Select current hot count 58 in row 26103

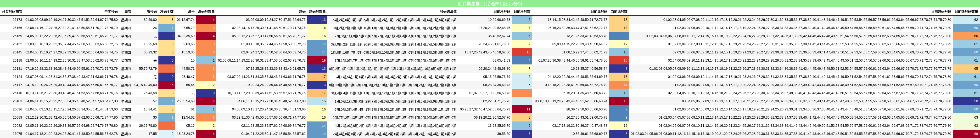coord(966,101)
